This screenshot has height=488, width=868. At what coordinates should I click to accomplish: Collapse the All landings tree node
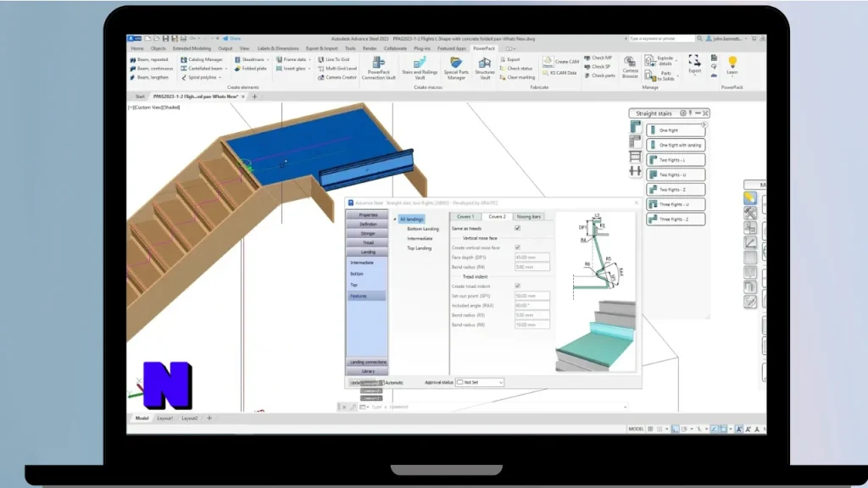(395, 219)
